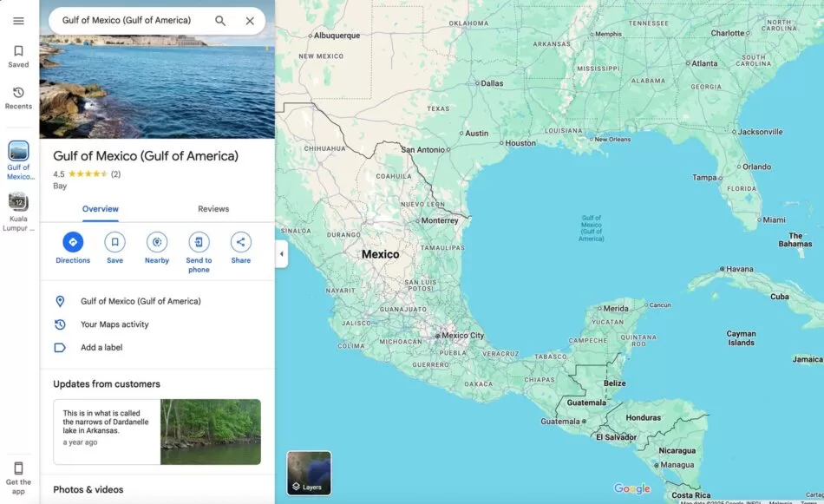The image size is (824, 504).
Task: Open Recents in sidebar
Action: 18,98
